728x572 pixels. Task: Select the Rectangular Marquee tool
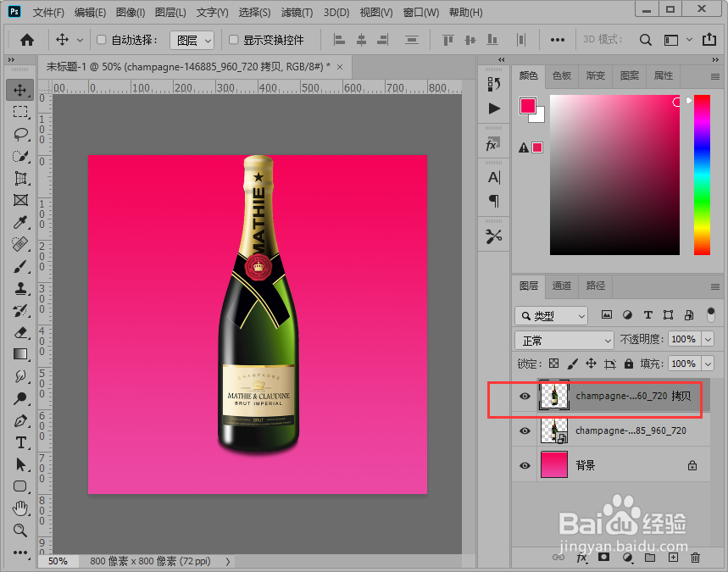click(x=20, y=112)
